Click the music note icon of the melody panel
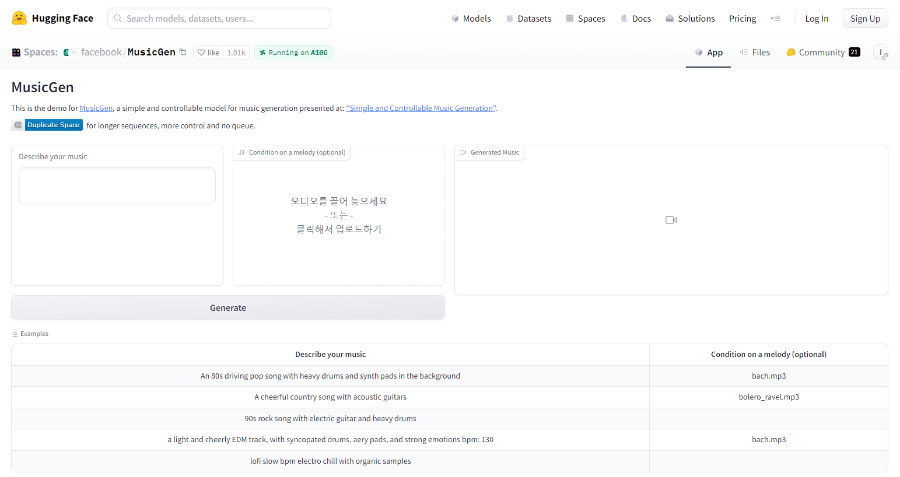900x477 pixels. point(242,153)
